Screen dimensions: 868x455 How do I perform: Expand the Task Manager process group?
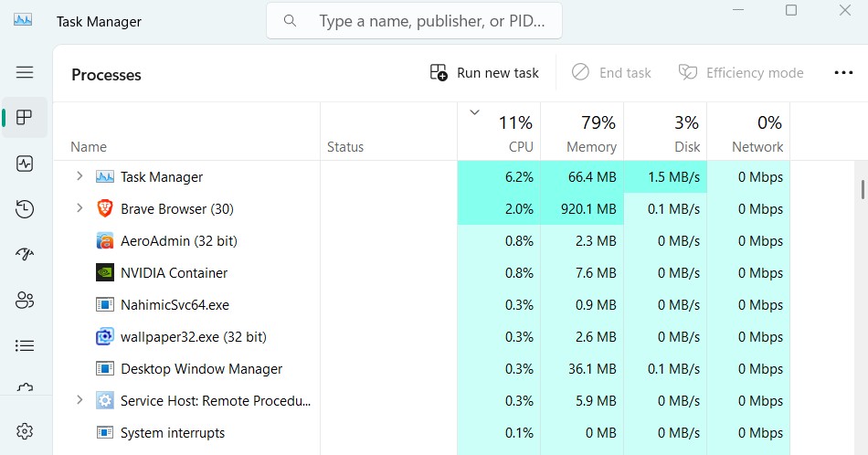tap(79, 176)
